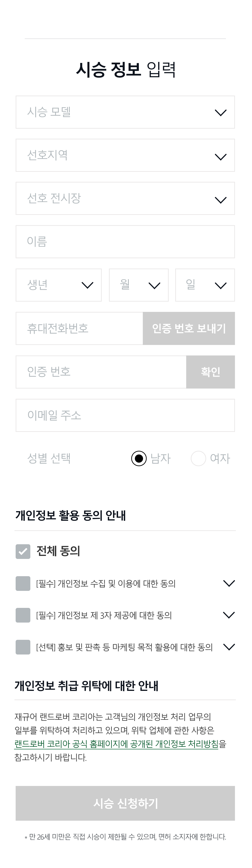Select the 남자 radio button

click(139, 459)
